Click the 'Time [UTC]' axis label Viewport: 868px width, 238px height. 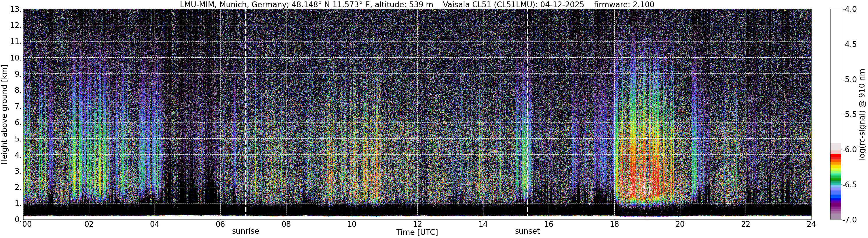417,232
